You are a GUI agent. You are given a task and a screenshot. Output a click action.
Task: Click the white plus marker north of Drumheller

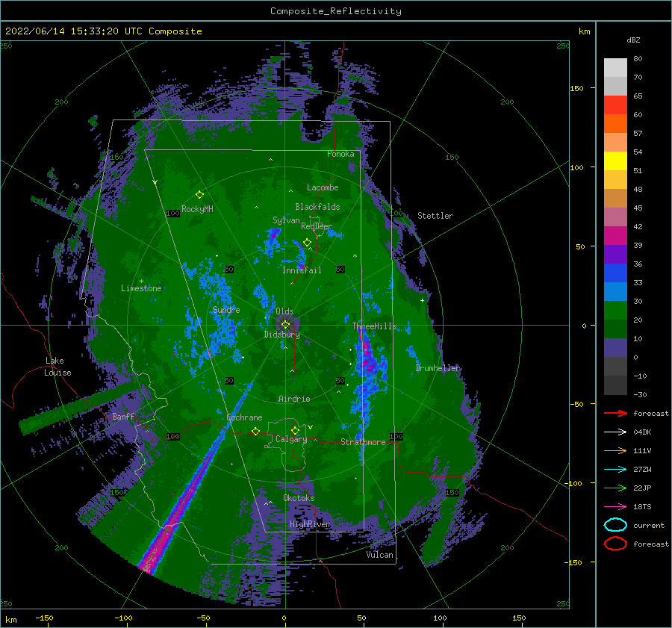click(x=422, y=300)
